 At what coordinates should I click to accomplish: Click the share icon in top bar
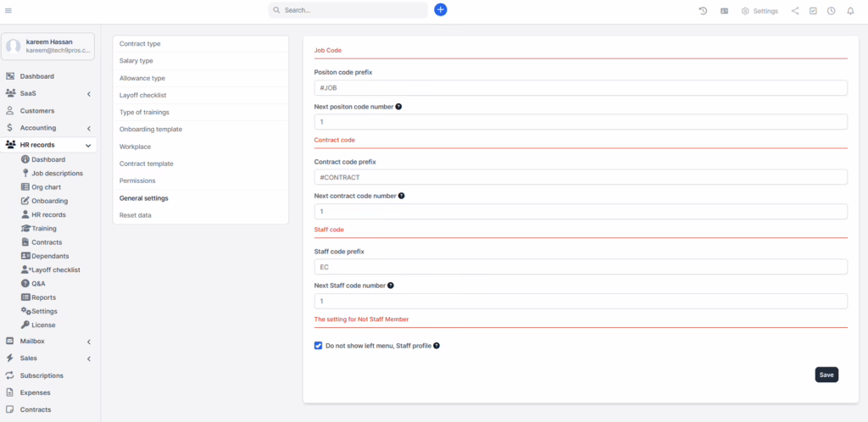point(794,11)
